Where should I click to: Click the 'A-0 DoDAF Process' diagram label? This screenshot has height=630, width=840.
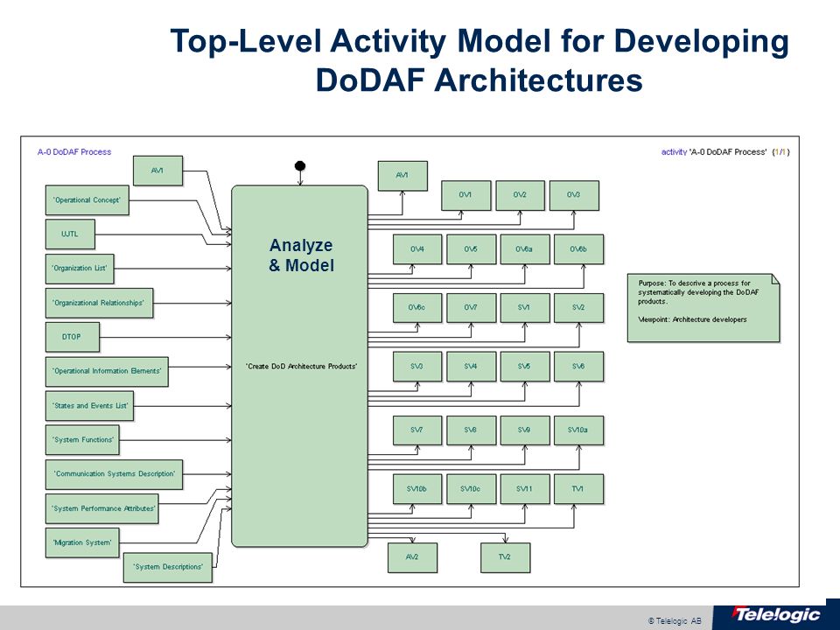pos(73,152)
